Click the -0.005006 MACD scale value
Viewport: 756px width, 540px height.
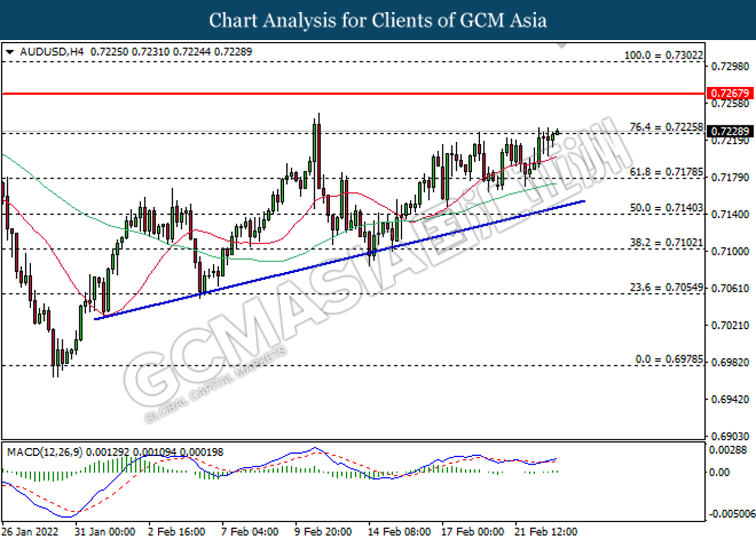tap(732, 514)
